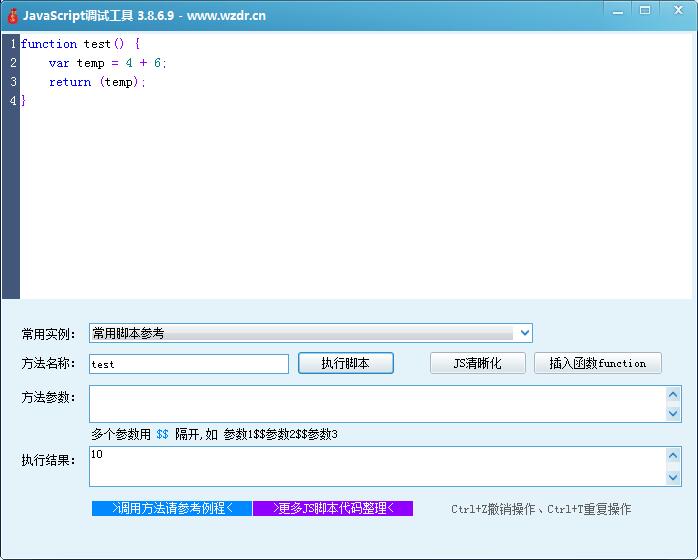Image resolution: width=698 pixels, height=560 pixels.
Task: Click the 'return (temp);' code line
Action: 97,82
